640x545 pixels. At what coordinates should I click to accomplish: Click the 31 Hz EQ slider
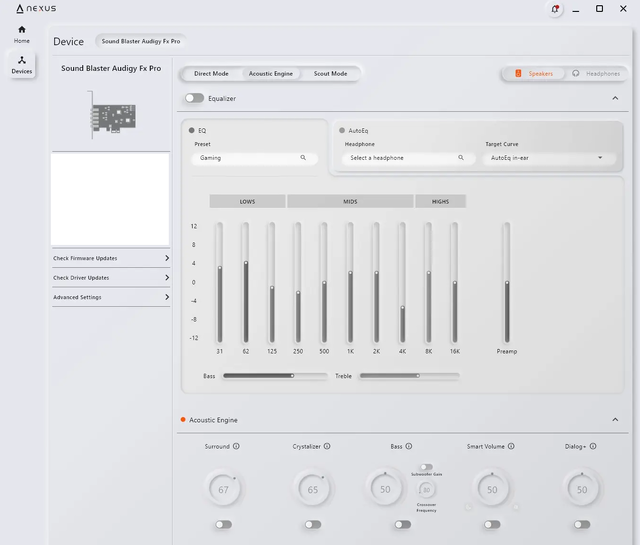[x=220, y=283]
